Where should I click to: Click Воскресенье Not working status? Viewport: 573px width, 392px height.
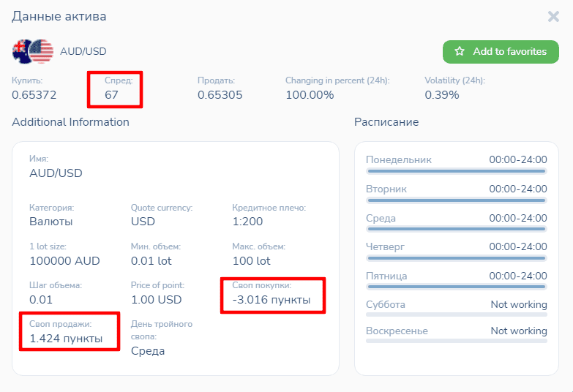pos(519,331)
